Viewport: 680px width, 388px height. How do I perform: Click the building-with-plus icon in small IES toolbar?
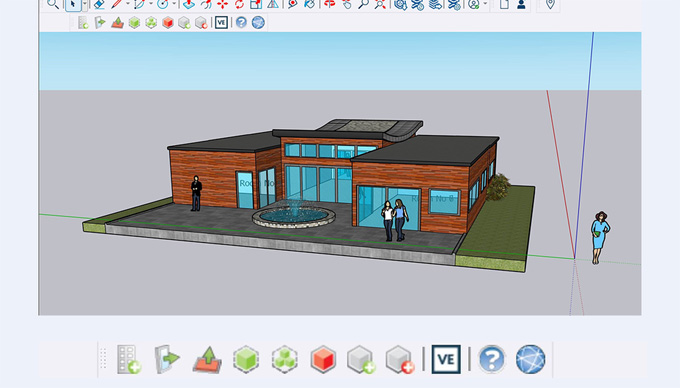coord(83,23)
